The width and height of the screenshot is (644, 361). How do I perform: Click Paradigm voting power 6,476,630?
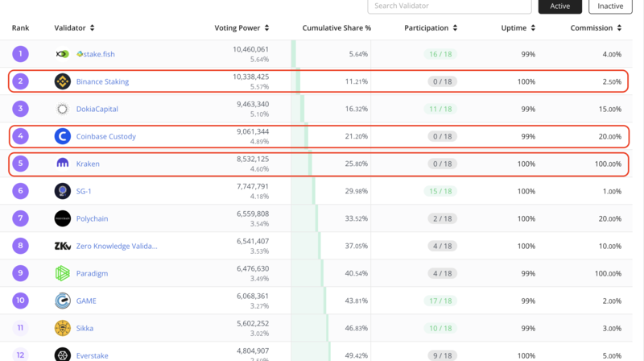253,268
